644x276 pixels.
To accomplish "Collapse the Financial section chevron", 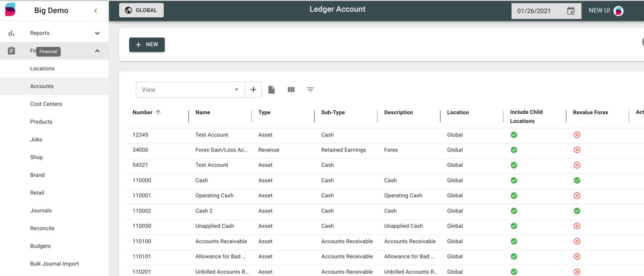I will click(x=97, y=51).
